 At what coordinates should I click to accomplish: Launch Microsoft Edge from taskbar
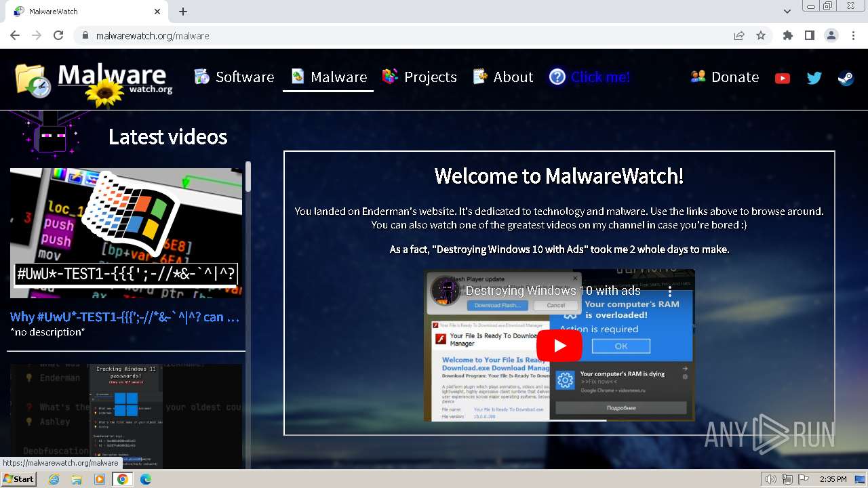click(146, 479)
